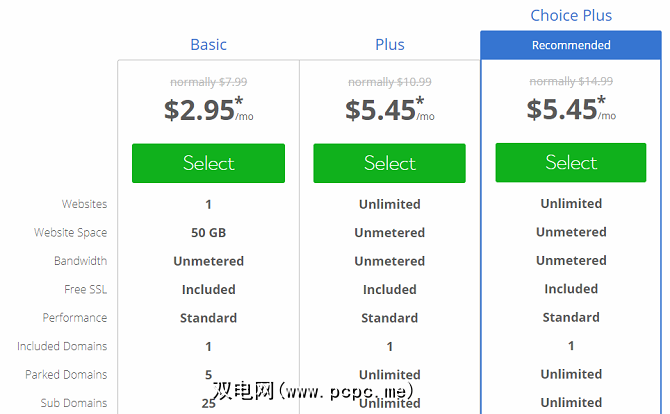Click the Website Space row label
This screenshot has height=414, width=670.
[70, 233]
